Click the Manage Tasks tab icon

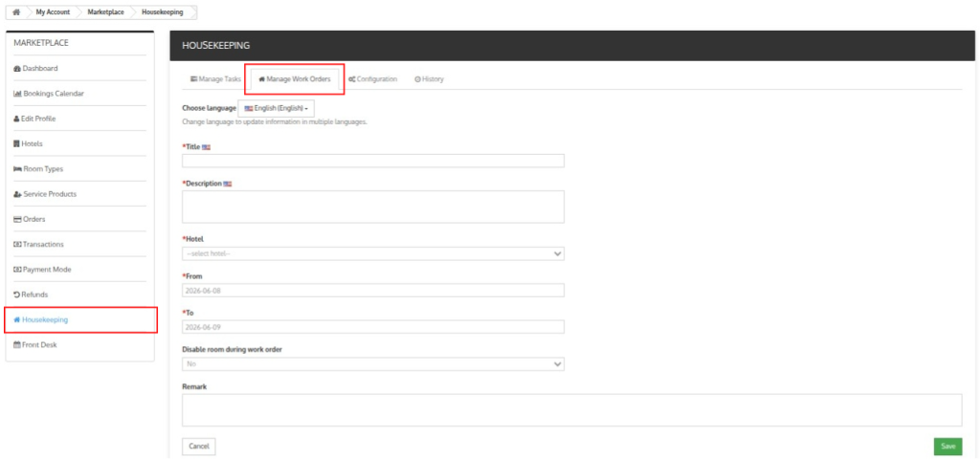(193, 79)
